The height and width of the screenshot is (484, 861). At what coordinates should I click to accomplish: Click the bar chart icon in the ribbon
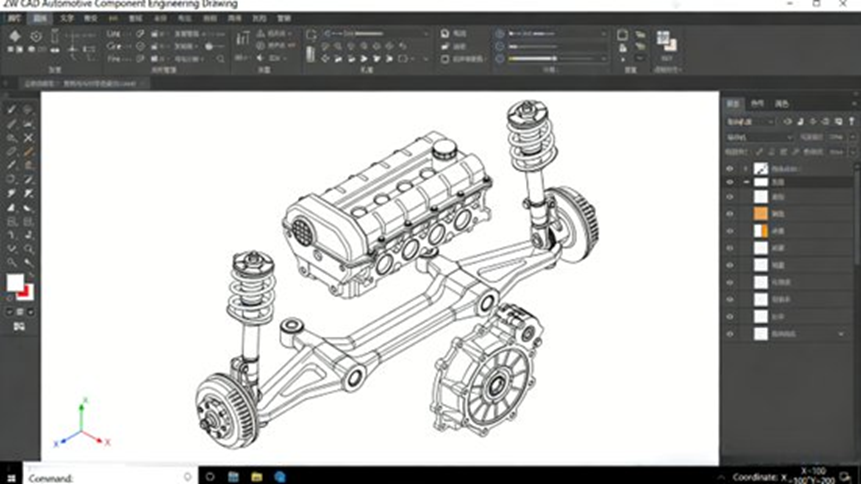tap(242, 39)
